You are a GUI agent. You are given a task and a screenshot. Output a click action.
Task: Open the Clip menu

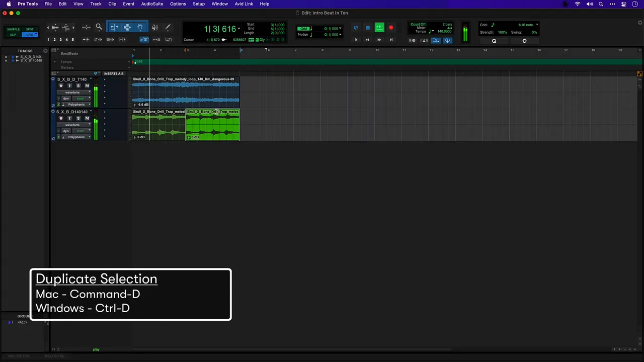coord(112,4)
